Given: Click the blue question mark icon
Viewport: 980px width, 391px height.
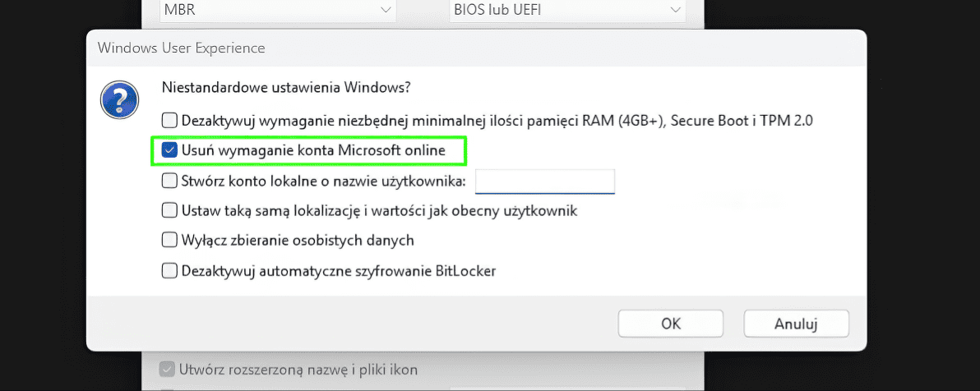Looking at the screenshot, I should pos(118,99).
